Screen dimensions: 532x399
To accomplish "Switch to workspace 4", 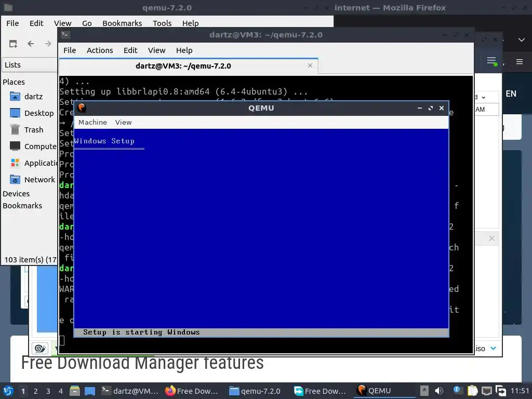I will 61,391.
